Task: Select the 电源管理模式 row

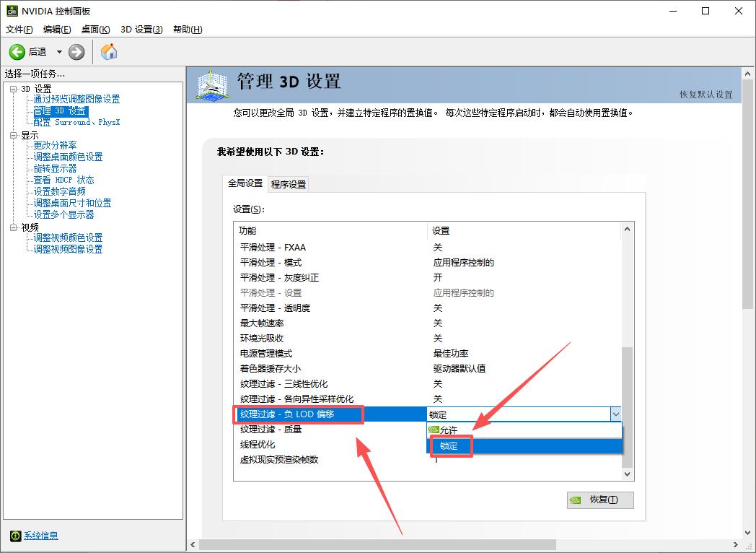Action: pyautogui.click(x=428, y=354)
